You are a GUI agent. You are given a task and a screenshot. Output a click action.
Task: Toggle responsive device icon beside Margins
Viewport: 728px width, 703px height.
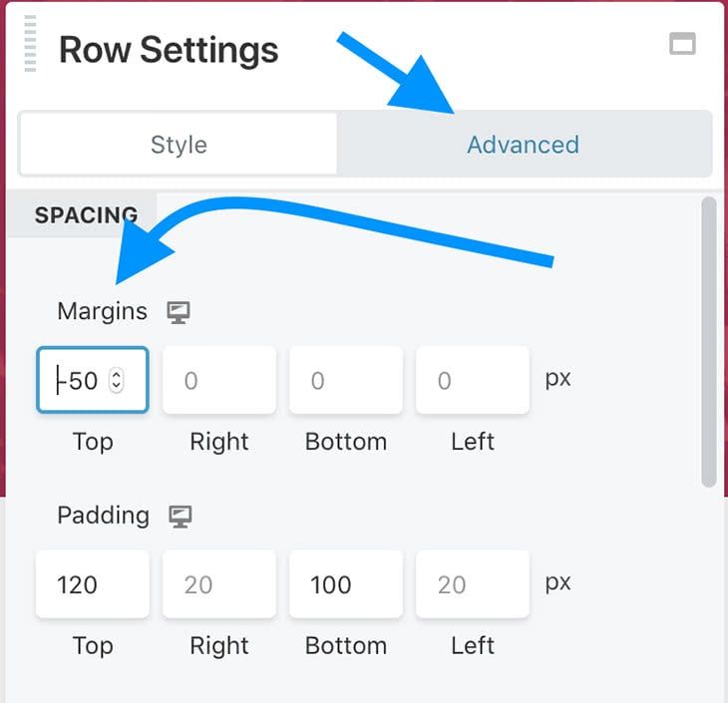click(x=180, y=312)
